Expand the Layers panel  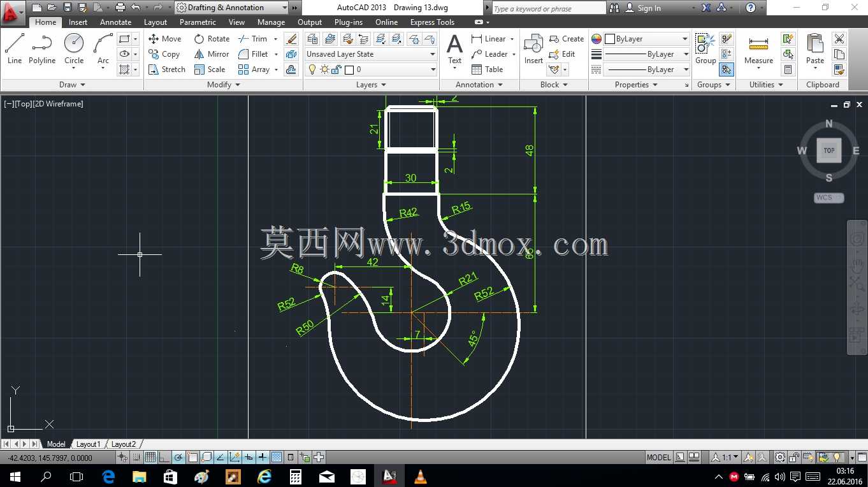pos(371,85)
